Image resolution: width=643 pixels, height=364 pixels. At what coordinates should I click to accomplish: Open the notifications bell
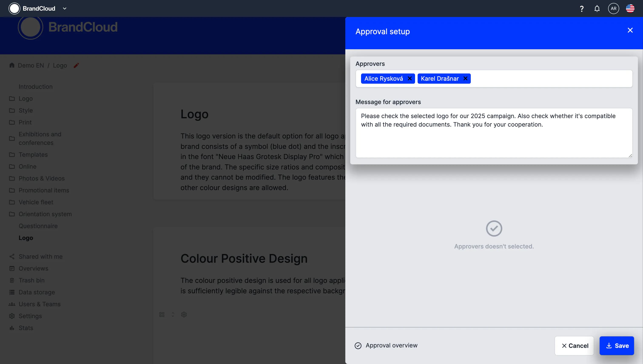(597, 9)
